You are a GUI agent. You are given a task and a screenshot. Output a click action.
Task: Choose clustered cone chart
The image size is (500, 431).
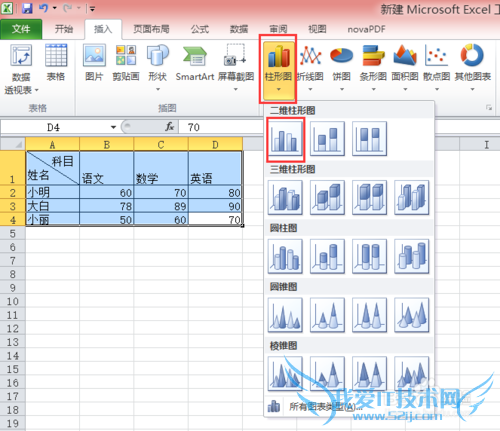[x=285, y=315]
